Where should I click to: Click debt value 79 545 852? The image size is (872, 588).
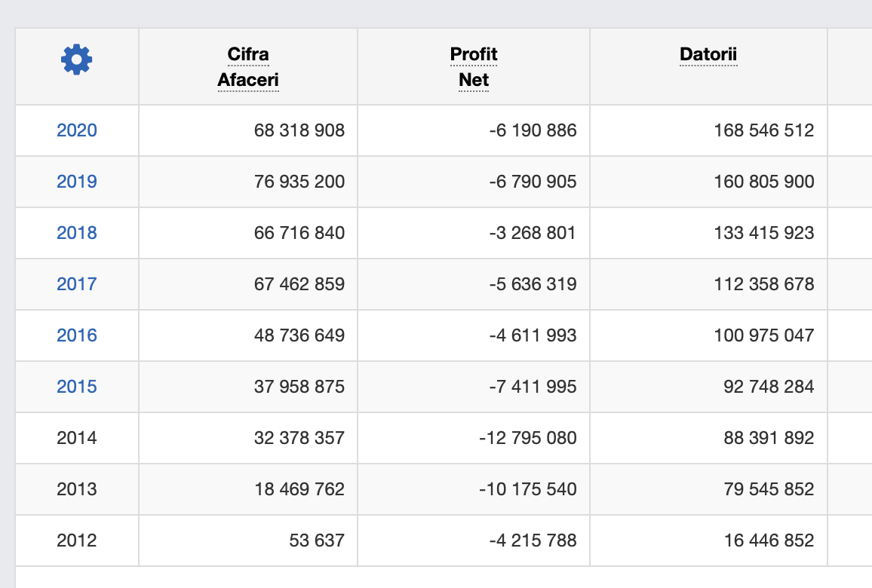pyautogui.click(x=769, y=489)
